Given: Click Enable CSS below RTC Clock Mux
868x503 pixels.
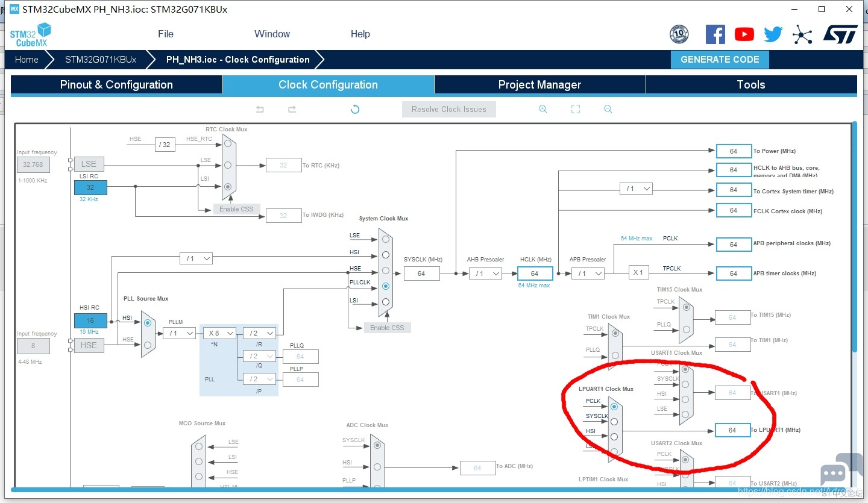Looking at the screenshot, I should (236, 209).
